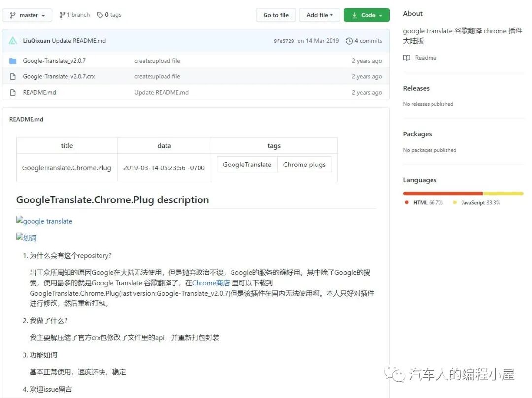Click the red dot beside HTML
The height and width of the screenshot is (398, 532).
click(x=406, y=202)
